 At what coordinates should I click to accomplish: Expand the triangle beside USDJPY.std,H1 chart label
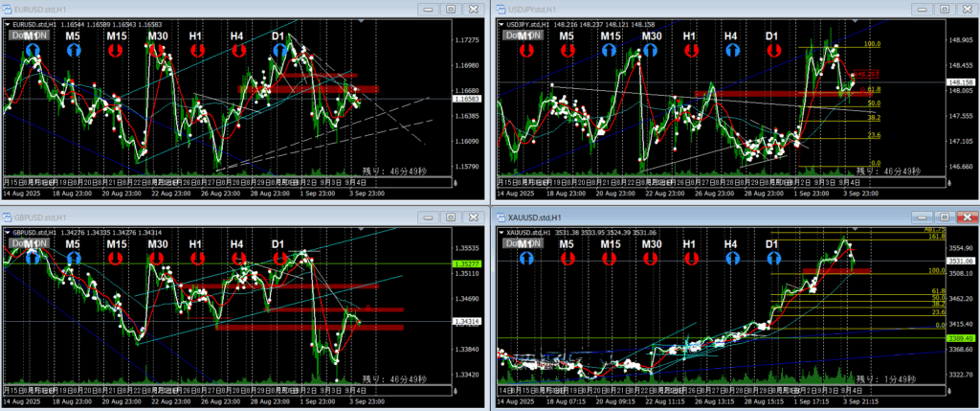click(501, 24)
